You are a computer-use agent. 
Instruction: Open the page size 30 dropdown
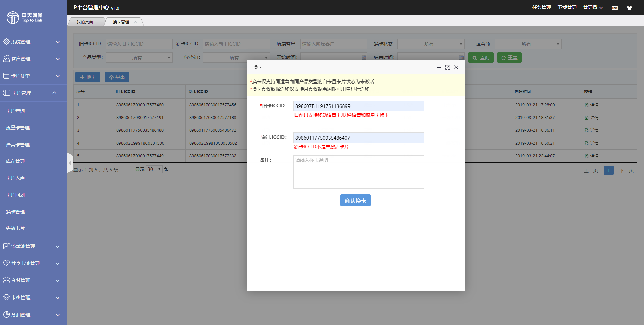[154, 169]
